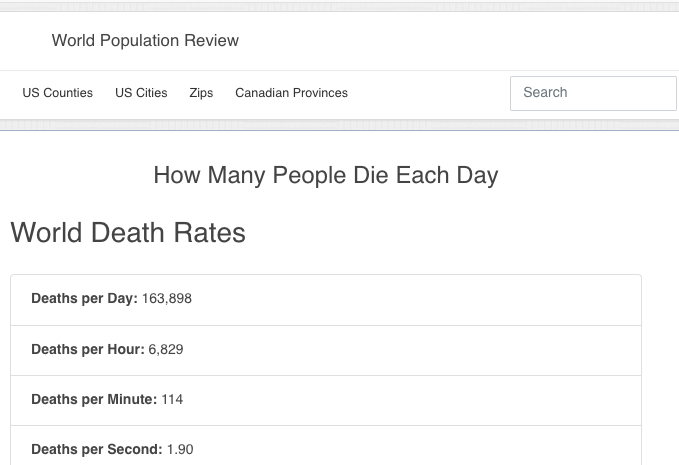Click the 'World Death Rates' heading
This screenshot has width=679, height=465.
click(x=128, y=232)
